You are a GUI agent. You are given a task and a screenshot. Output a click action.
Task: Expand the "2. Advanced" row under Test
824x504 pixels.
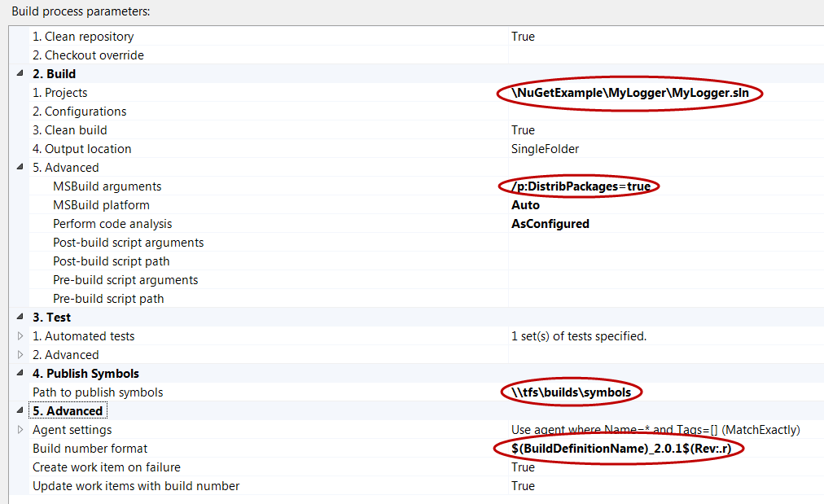20,354
